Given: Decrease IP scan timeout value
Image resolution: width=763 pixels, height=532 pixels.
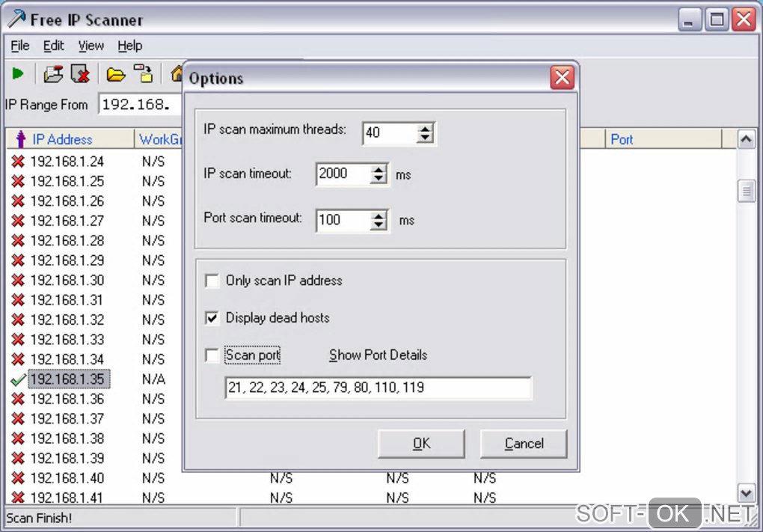Looking at the screenshot, I should [378, 179].
